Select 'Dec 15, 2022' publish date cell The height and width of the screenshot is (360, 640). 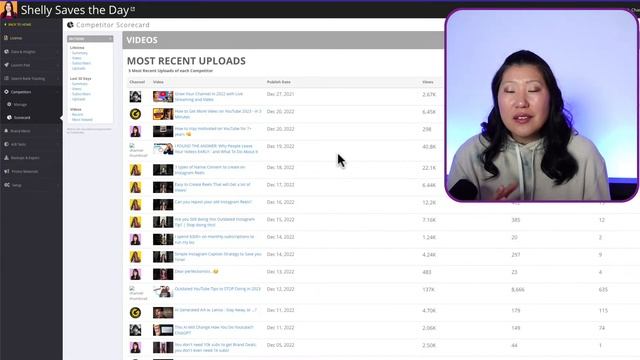(280, 220)
